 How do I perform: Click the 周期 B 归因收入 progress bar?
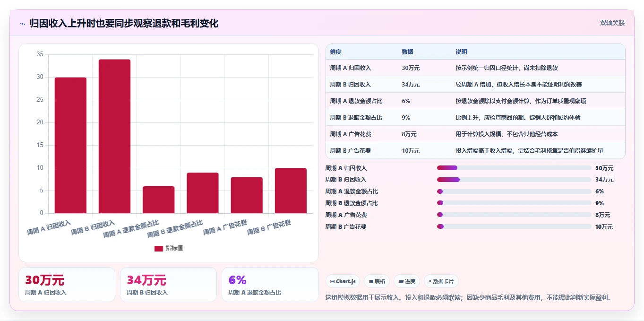click(514, 180)
